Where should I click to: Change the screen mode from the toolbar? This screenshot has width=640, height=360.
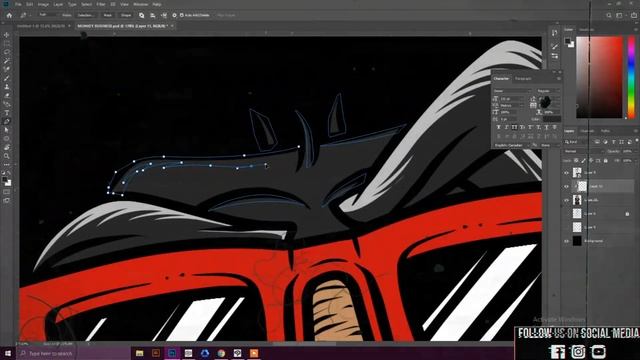(7, 200)
